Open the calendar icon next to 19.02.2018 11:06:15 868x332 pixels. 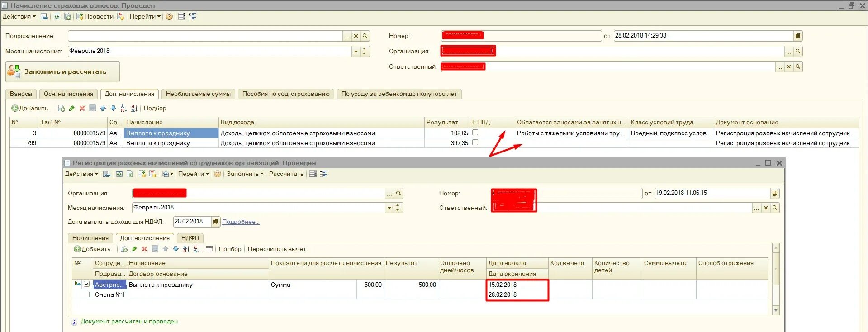775,193
